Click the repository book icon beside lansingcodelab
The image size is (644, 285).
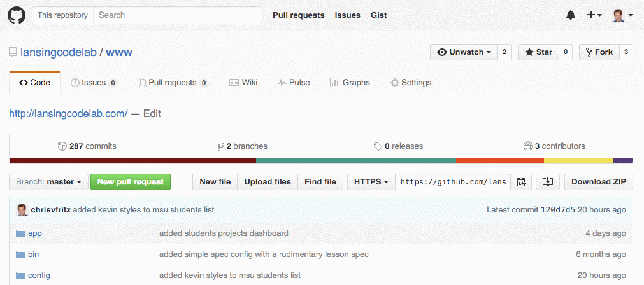pyautogui.click(x=13, y=53)
